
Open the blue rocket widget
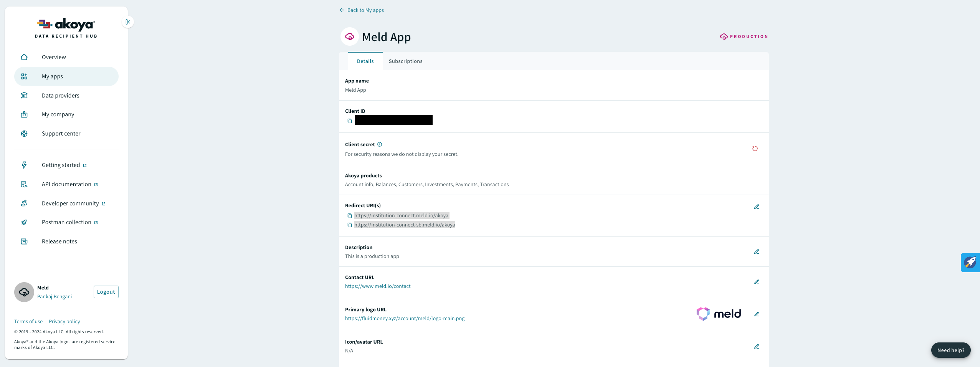pyautogui.click(x=970, y=263)
